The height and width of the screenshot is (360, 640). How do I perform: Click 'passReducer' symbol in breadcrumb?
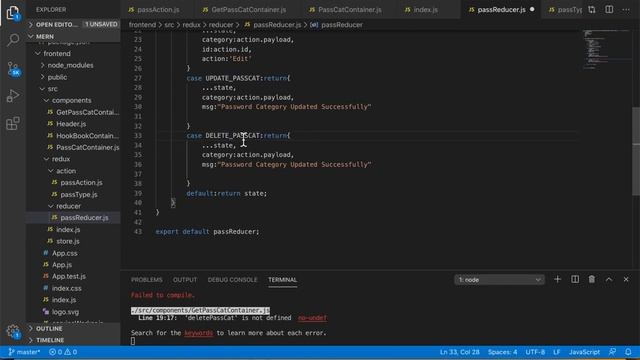(342, 25)
